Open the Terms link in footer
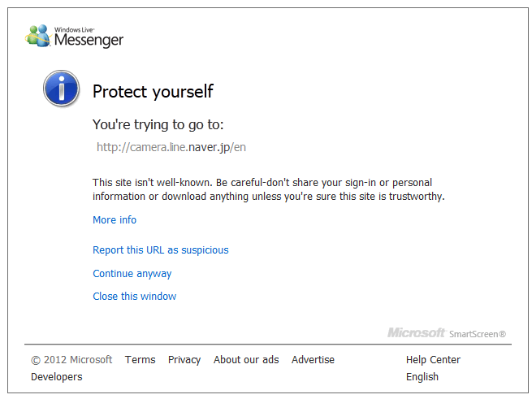This screenshot has height=399, width=532. pos(140,360)
